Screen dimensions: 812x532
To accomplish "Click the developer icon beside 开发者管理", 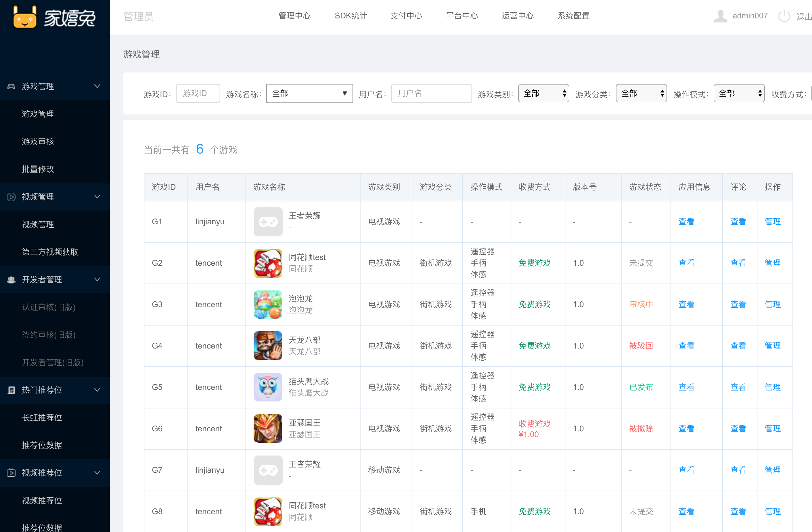I will click(x=11, y=280).
